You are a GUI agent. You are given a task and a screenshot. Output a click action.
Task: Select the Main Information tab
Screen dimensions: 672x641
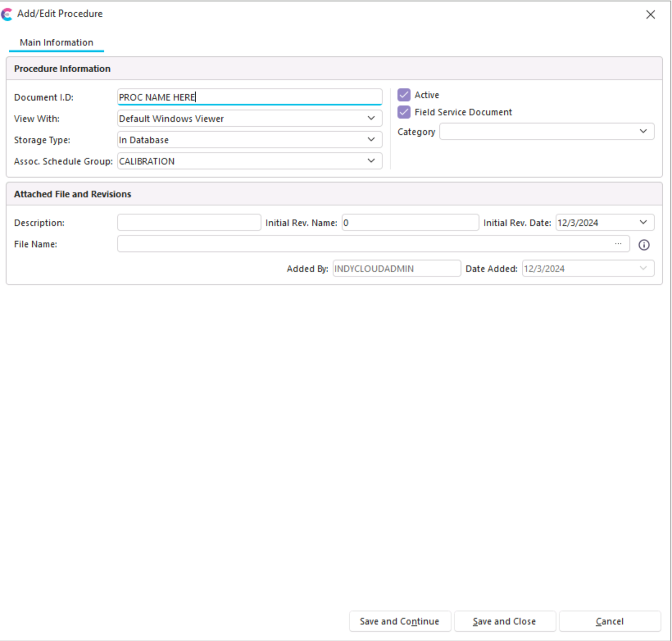56,43
